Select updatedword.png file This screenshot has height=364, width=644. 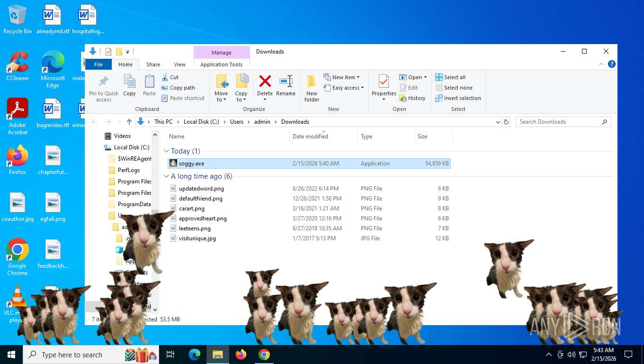pos(309,189)
